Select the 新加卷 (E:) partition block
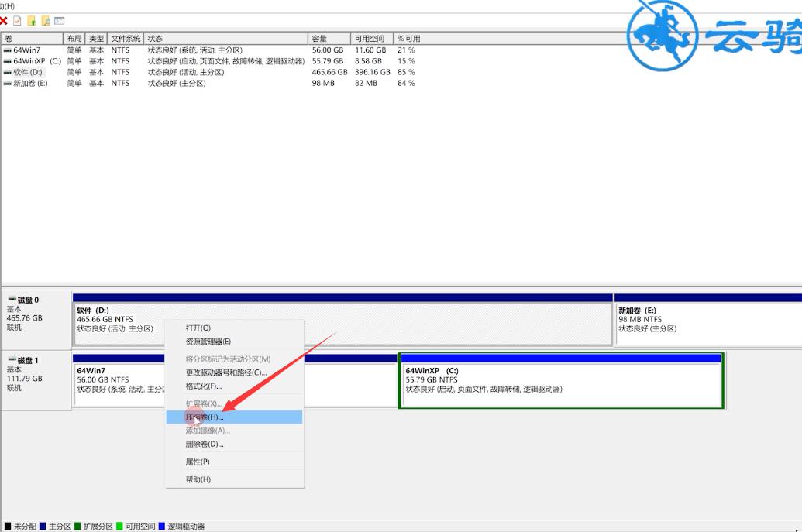The height and width of the screenshot is (532, 802). [708, 319]
